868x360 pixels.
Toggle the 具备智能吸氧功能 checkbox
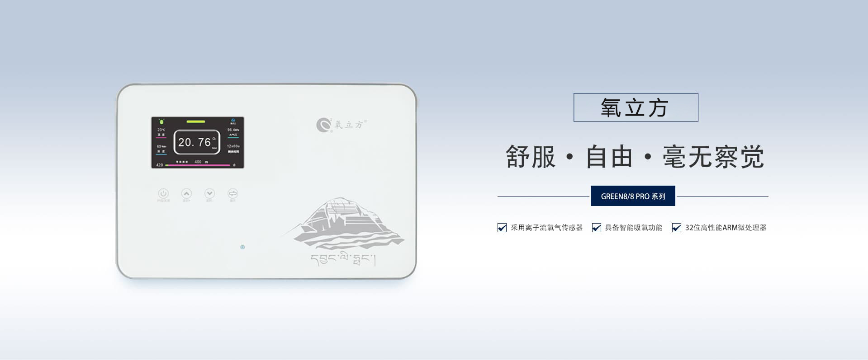(596, 228)
